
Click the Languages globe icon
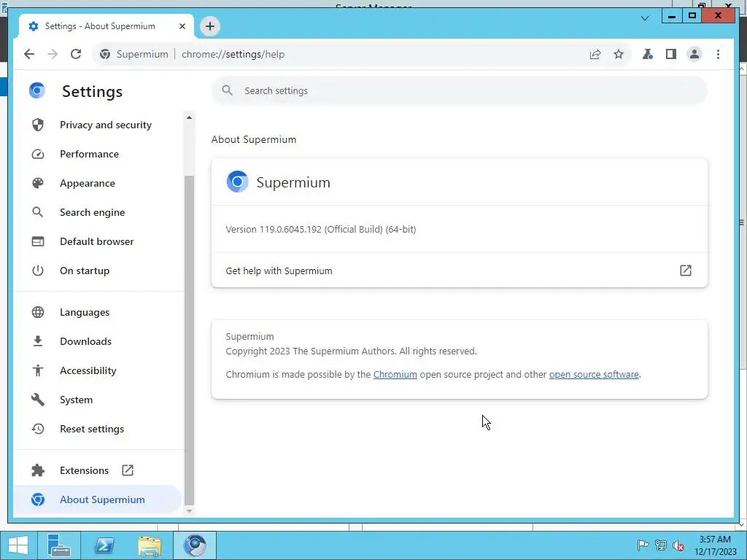coord(38,312)
